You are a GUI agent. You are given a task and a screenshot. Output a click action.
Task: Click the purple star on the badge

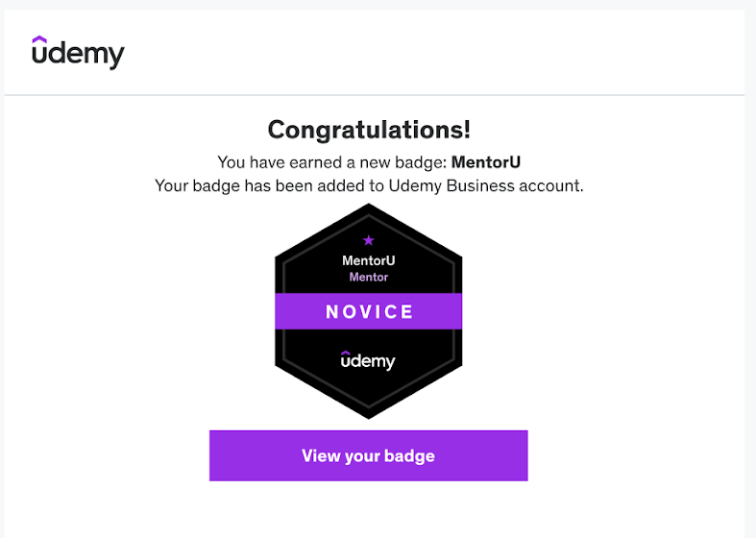[x=368, y=240]
